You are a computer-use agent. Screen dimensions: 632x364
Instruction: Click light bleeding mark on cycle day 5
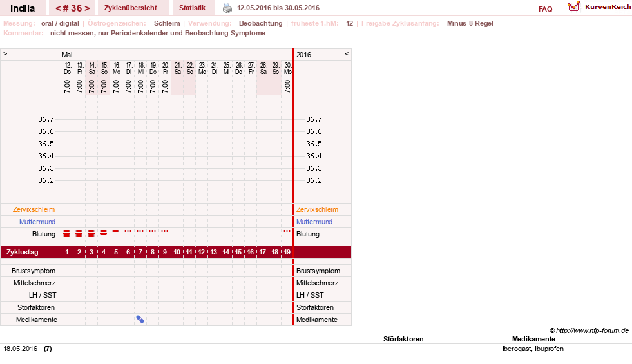[116, 231]
